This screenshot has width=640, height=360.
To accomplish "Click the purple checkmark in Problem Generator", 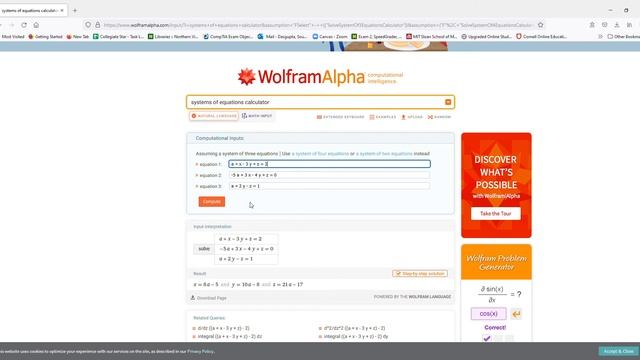I will coord(487,338).
